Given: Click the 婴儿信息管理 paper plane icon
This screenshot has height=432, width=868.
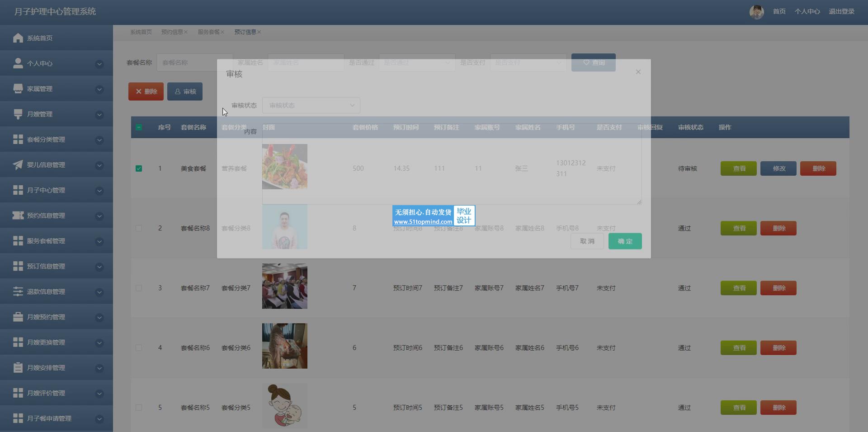Looking at the screenshot, I should tap(18, 164).
